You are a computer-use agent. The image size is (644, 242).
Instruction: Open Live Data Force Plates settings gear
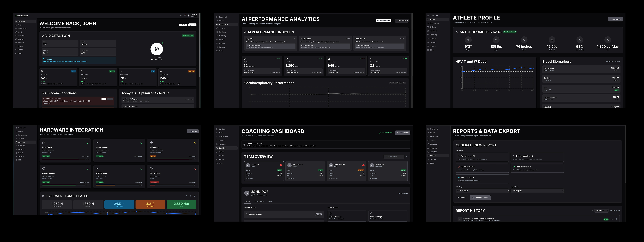click(x=195, y=196)
